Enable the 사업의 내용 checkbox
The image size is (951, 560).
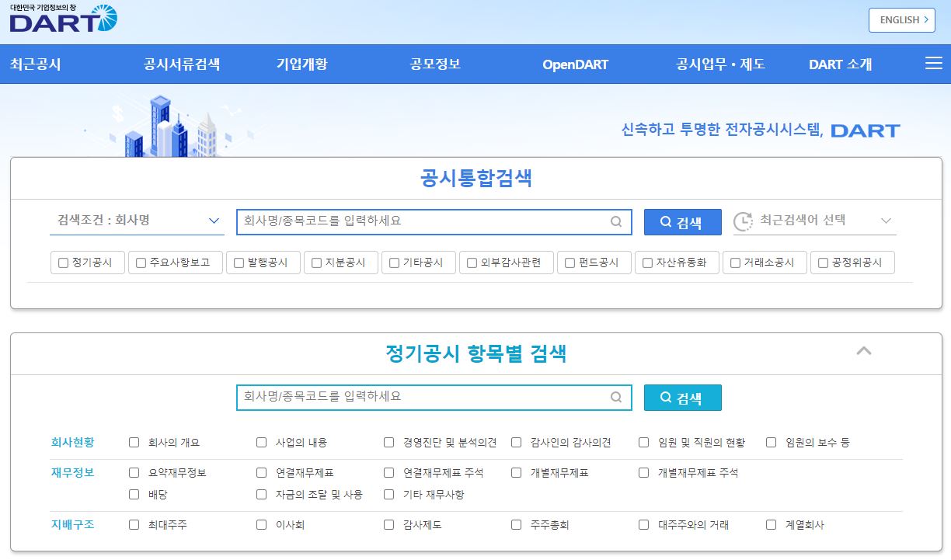click(x=261, y=442)
